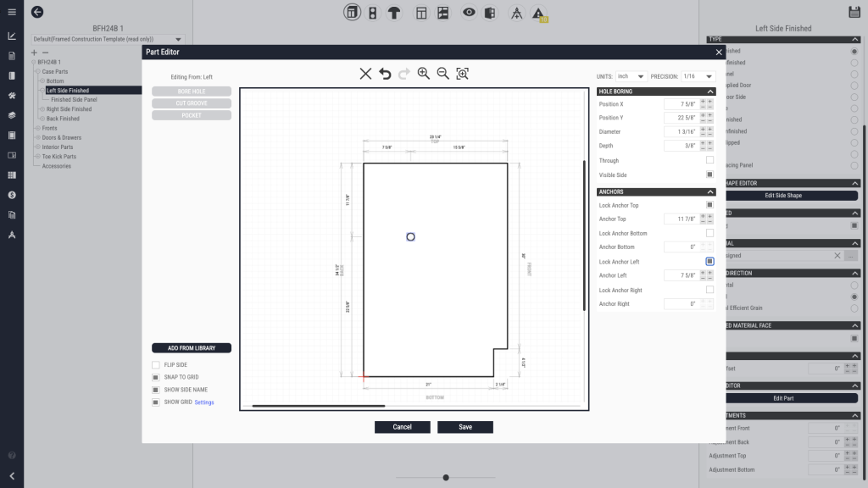The width and height of the screenshot is (868, 488).
Task: Check the Through option under Hole Boring
Action: pos(709,160)
